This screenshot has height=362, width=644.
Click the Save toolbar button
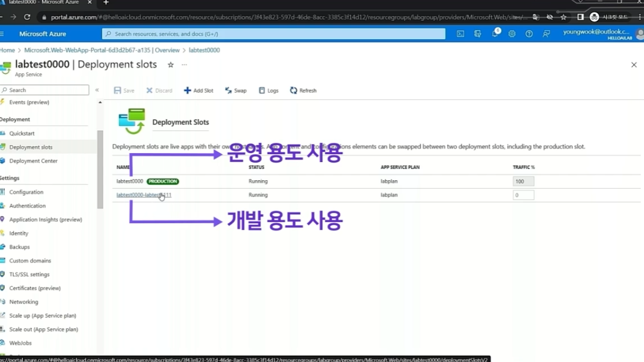(x=124, y=90)
